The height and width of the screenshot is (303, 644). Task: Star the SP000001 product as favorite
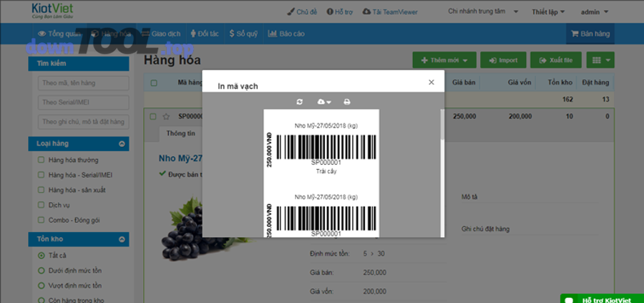[x=166, y=117]
